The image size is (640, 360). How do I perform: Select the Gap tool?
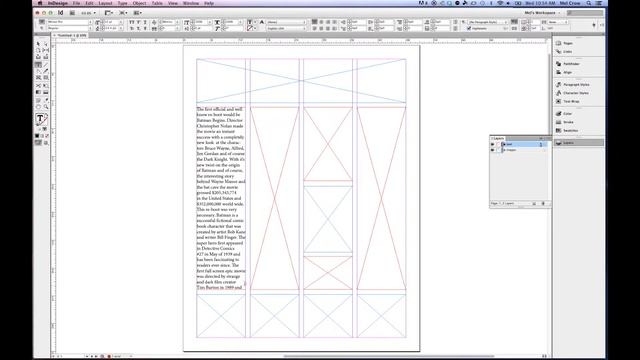coord(45,50)
